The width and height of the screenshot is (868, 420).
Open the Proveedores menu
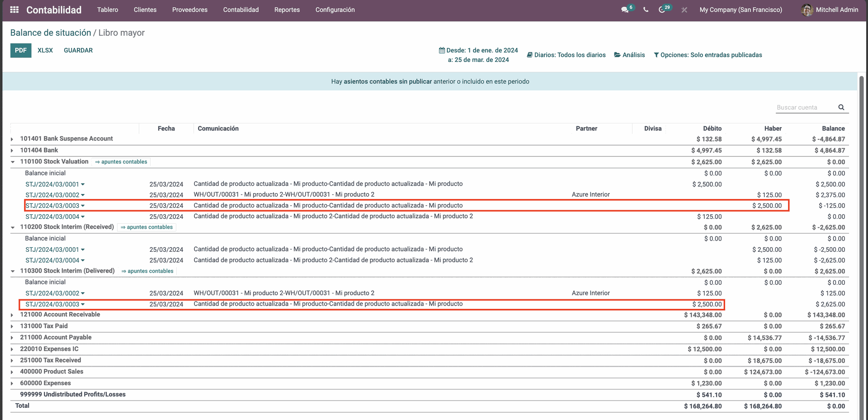pos(190,9)
